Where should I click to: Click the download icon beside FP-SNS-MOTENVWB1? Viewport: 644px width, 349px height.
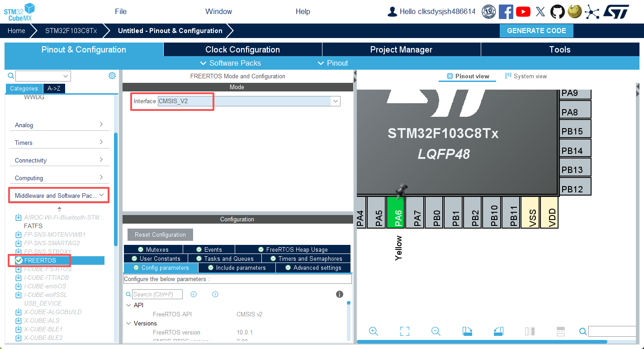pyautogui.click(x=19, y=234)
